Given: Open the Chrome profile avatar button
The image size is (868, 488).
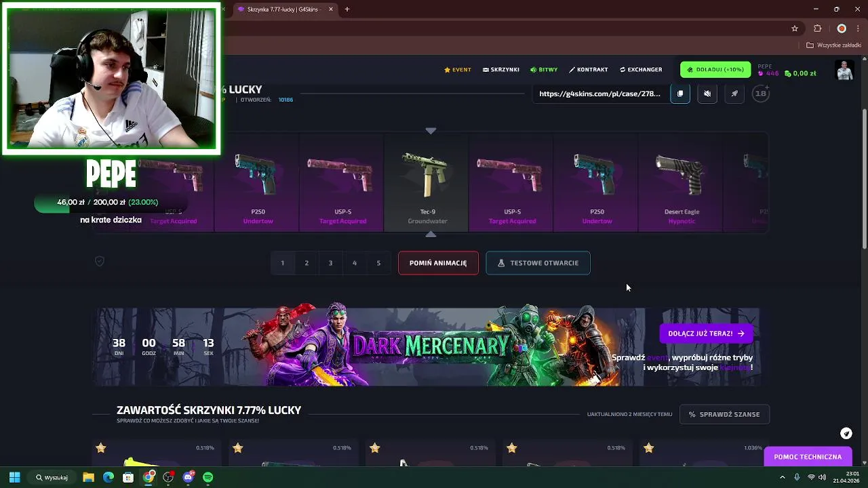Looking at the screenshot, I should click(x=842, y=28).
